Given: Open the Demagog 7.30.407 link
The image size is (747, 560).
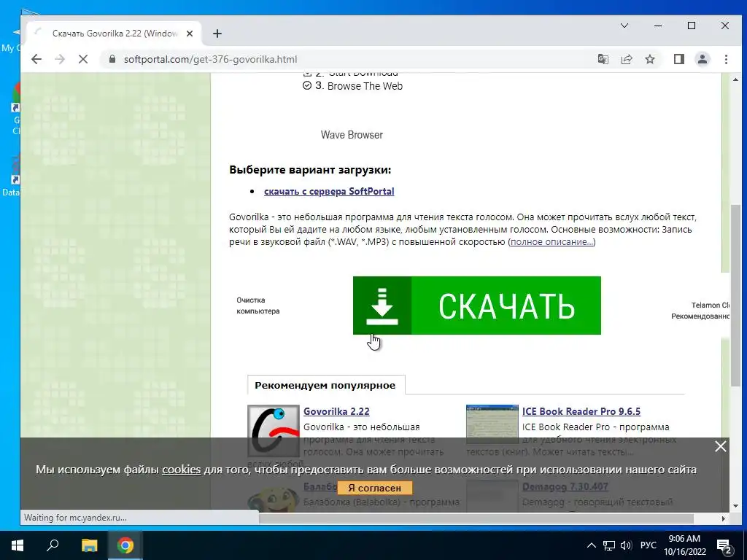Looking at the screenshot, I should click(565, 486).
